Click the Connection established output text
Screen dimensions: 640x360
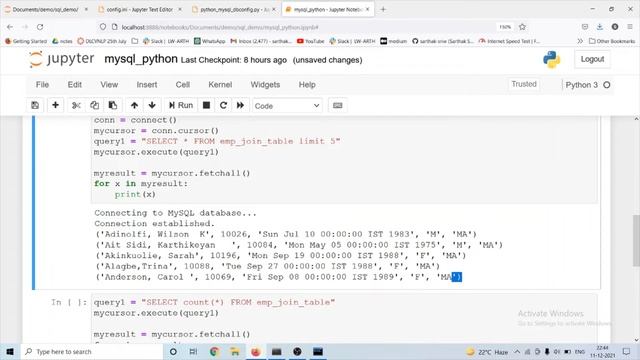[x=154, y=224]
